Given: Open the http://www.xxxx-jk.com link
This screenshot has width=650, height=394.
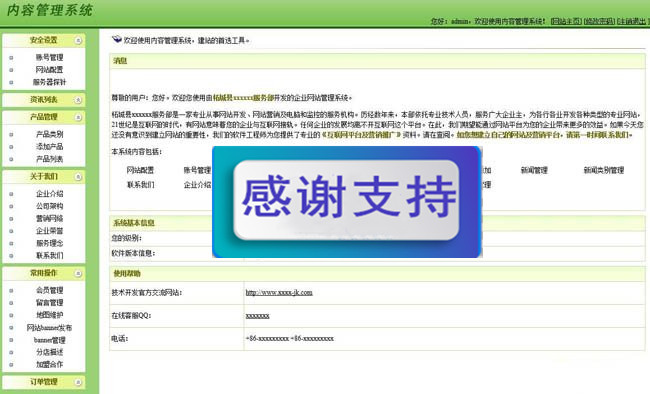Looking at the screenshot, I should tap(279, 292).
